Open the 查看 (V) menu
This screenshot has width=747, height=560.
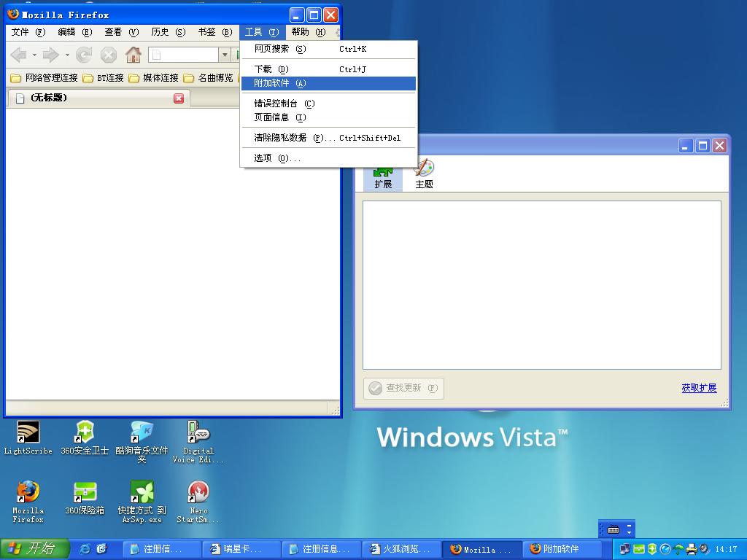122,32
